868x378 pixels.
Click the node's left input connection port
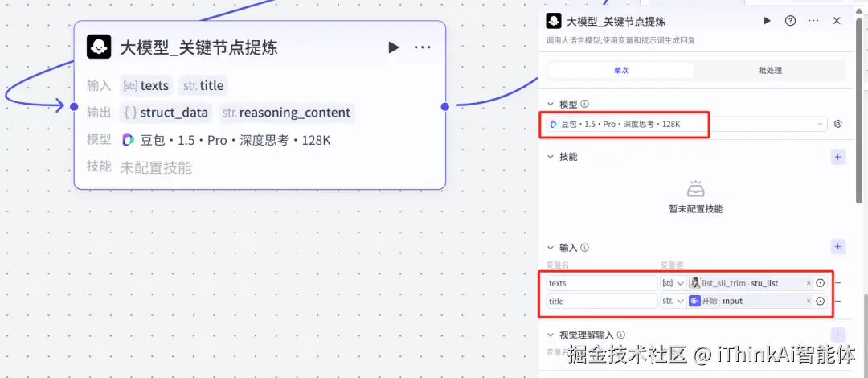point(74,106)
